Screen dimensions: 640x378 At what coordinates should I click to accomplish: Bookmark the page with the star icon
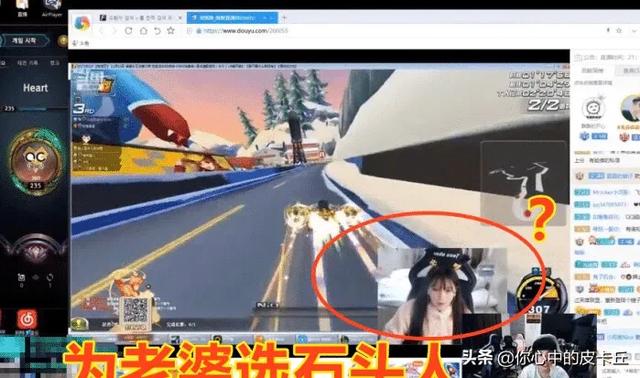click(171, 31)
